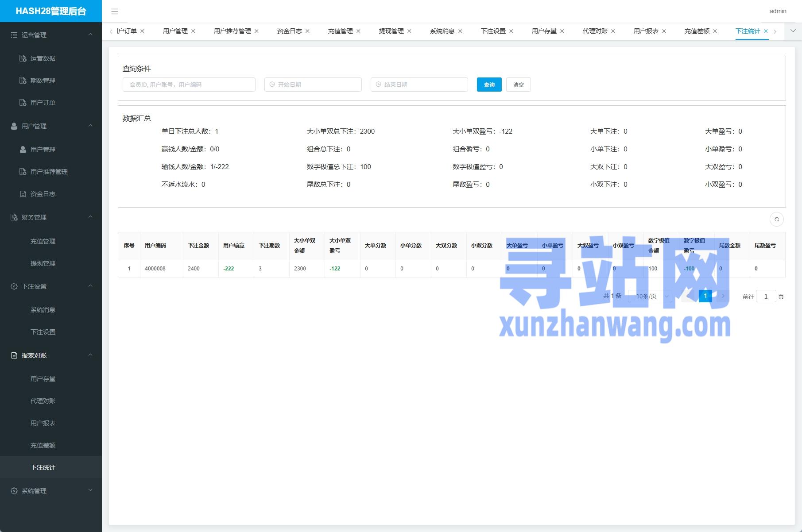Image resolution: width=802 pixels, height=532 pixels.
Task: Focus the 前往 page jump field
Action: pos(766,297)
